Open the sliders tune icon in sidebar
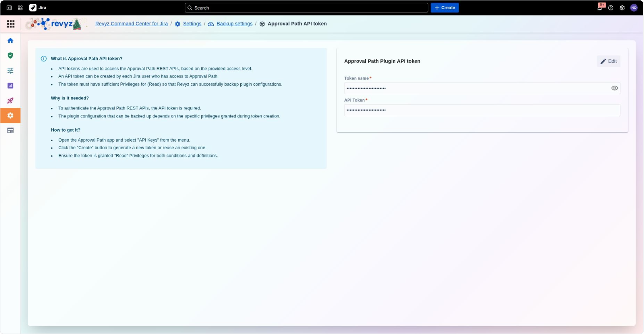Screen dimensions: 644x334 point(10,70)
